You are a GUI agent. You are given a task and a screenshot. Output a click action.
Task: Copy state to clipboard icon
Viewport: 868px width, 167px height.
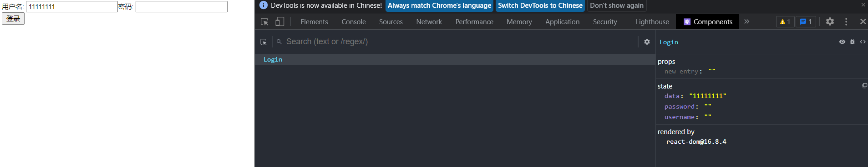(864, 86)
